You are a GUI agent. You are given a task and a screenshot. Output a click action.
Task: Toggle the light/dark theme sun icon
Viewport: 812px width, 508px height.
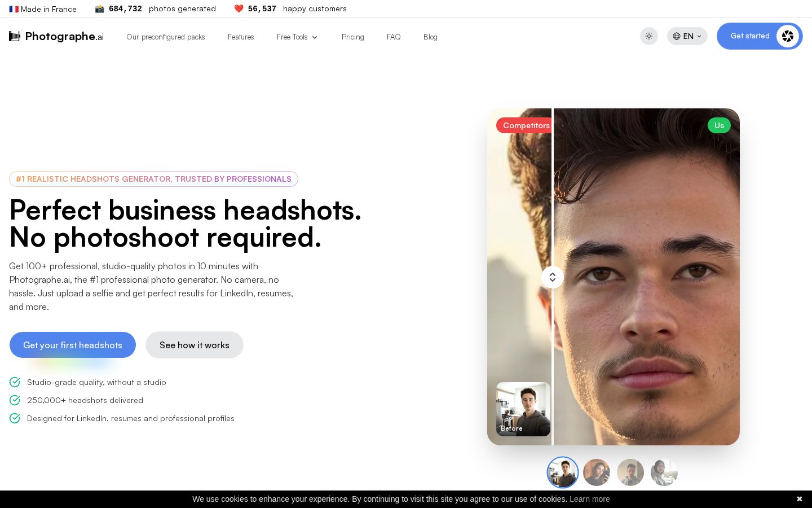point(649,36)
